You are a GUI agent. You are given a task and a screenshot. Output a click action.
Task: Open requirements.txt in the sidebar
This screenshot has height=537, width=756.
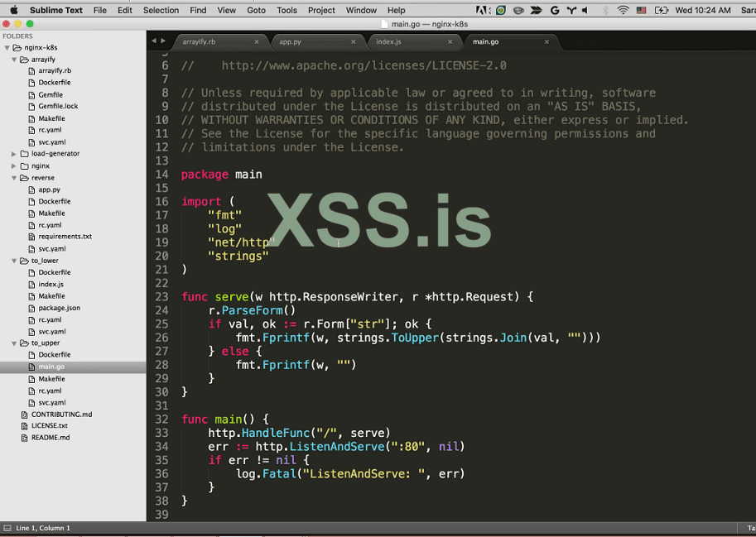point(65,237)
